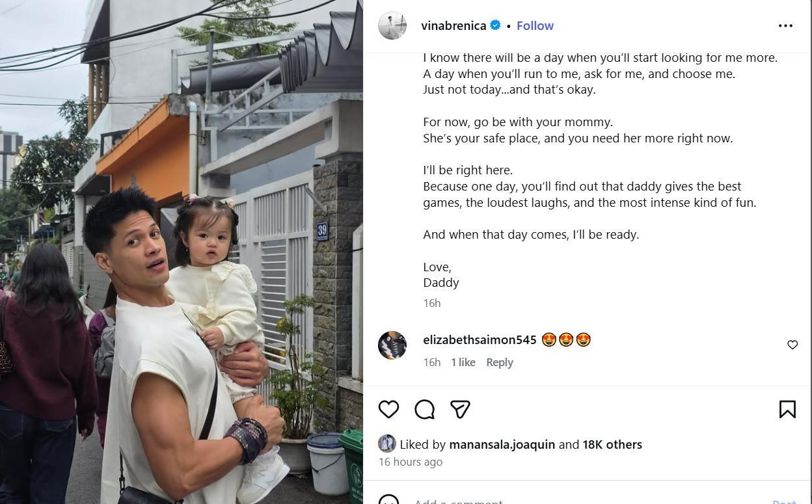Click the small liker avatar beside Liked by
This screenshot has width=812, height=504.
387,444
